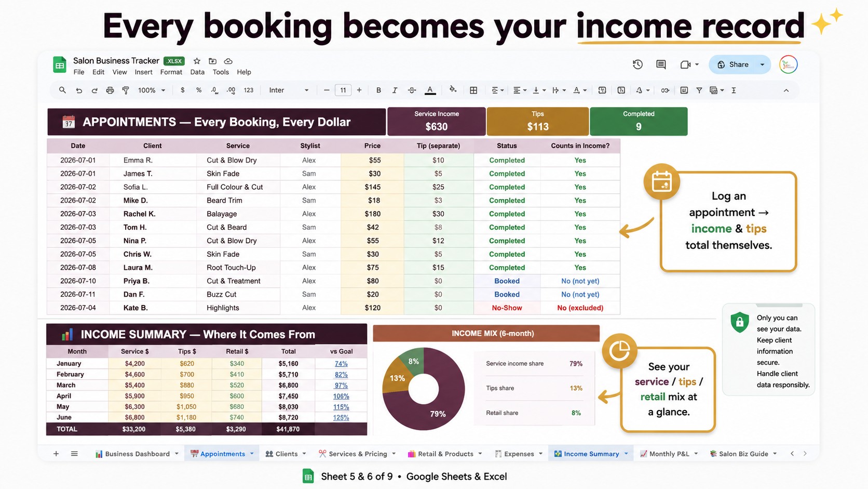Open version history clock icon
This screenshot has height=489, width=868.
click(x=638, y=64)
